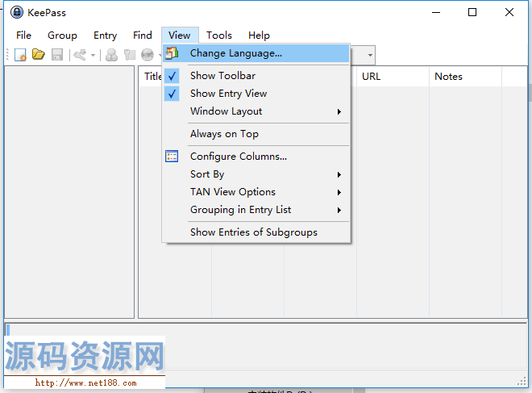Uncheck Show Toolbar checkmark

172,76
